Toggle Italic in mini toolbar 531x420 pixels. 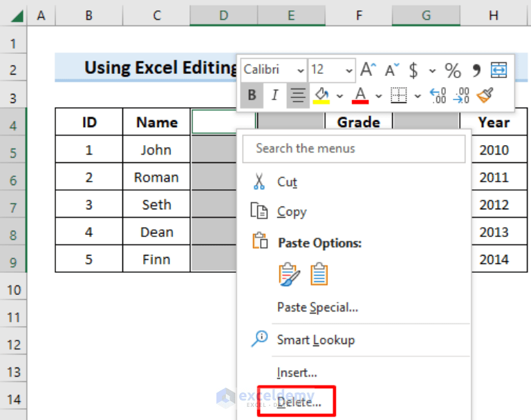[274, 95]
